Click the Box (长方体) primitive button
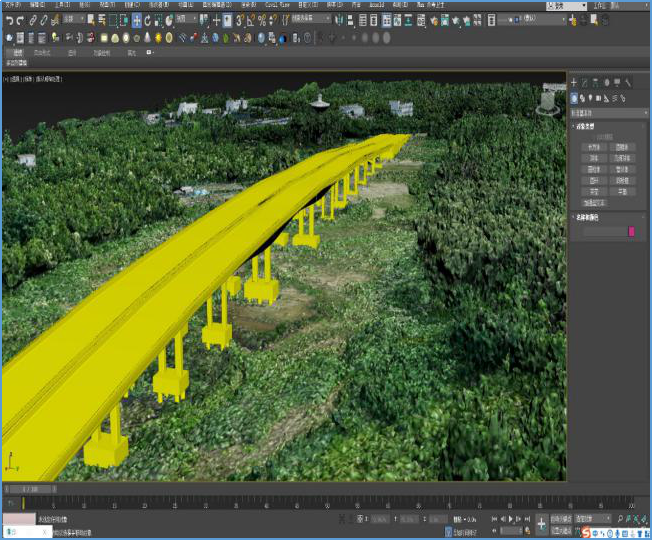The width and height of the screenshot is (653, 540). [594, 147]
